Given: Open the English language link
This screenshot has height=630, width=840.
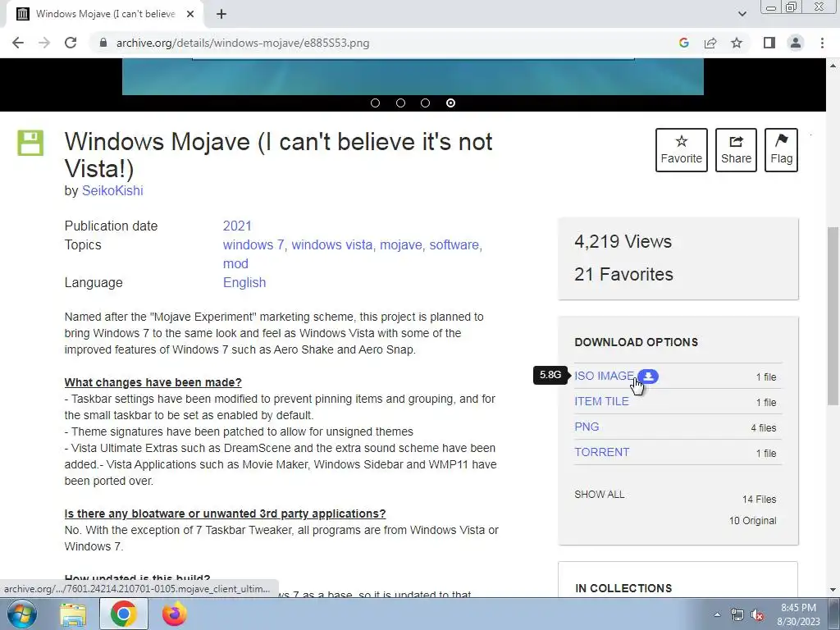Looking at the screenshot, I should (244, 282).
